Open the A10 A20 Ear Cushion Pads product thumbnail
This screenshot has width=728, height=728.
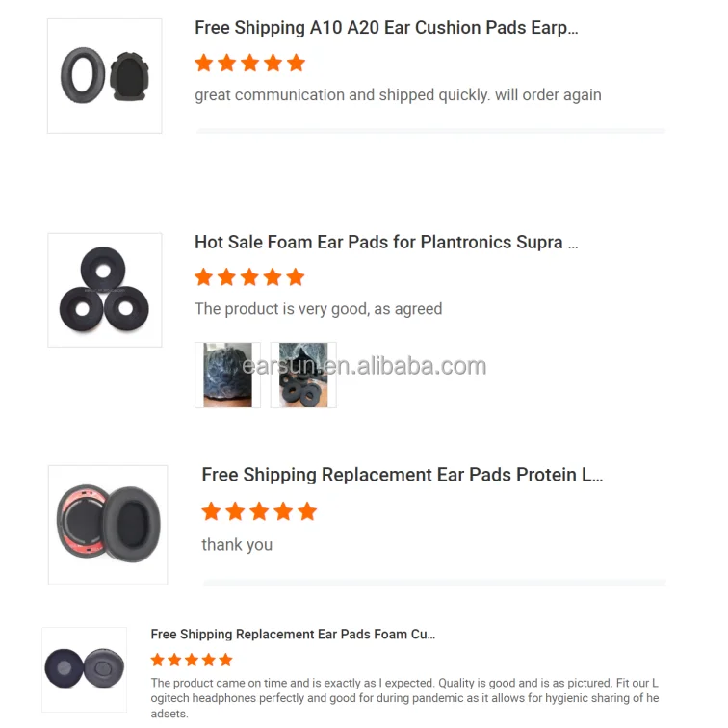tap(104, 76)
